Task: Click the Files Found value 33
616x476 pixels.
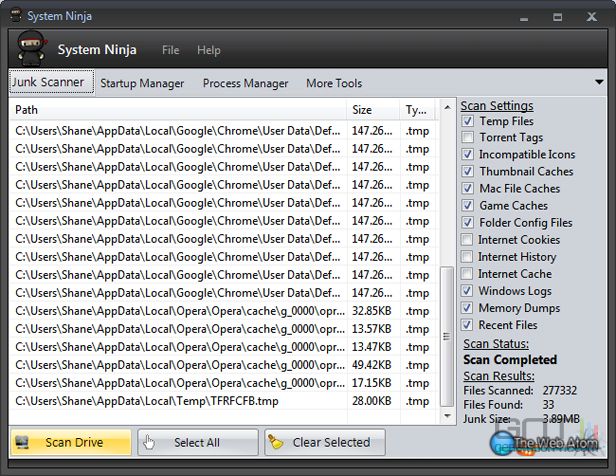Action: (x=548, y=405)
